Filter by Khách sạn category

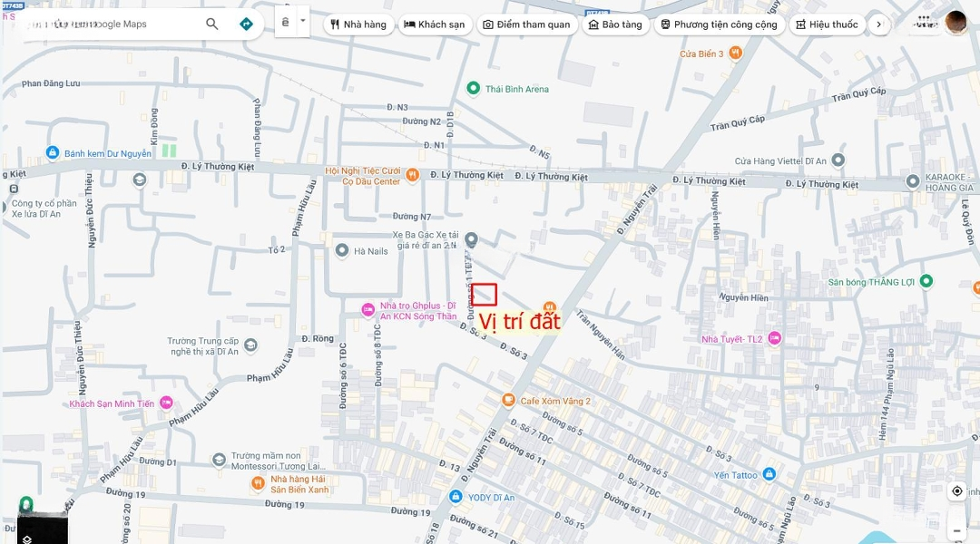pyautogui.click(x=435, y=24)
